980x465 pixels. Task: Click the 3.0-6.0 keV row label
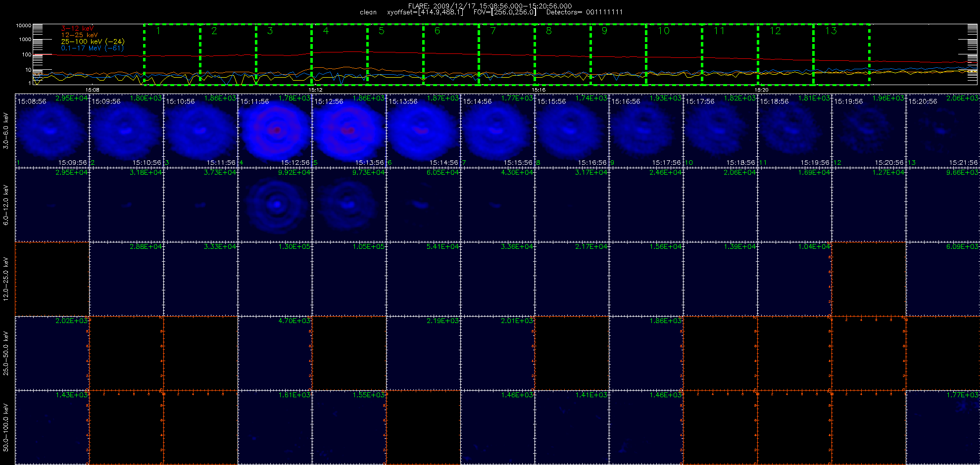tap(6, 131)
